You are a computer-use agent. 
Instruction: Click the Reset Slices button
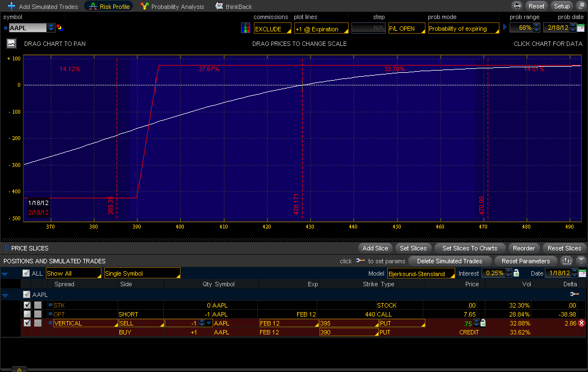point(564,248)
